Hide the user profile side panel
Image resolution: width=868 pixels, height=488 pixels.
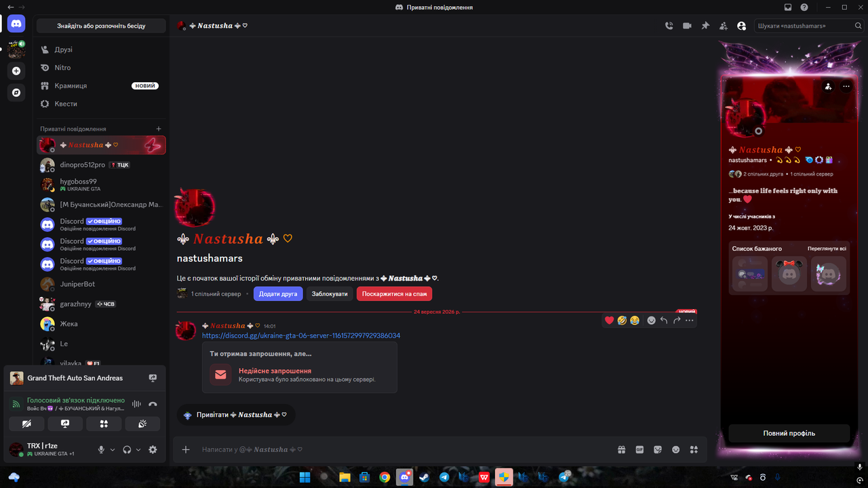[741, 26]
